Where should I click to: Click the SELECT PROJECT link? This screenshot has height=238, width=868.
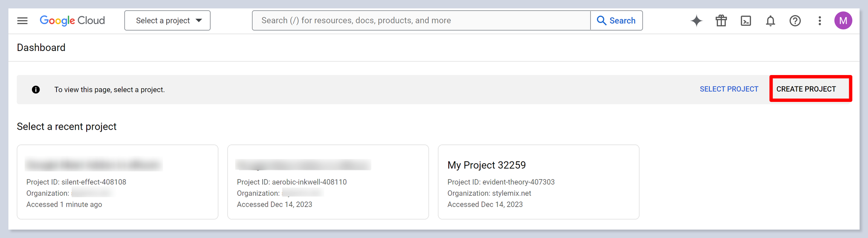(x=729, y=89)
